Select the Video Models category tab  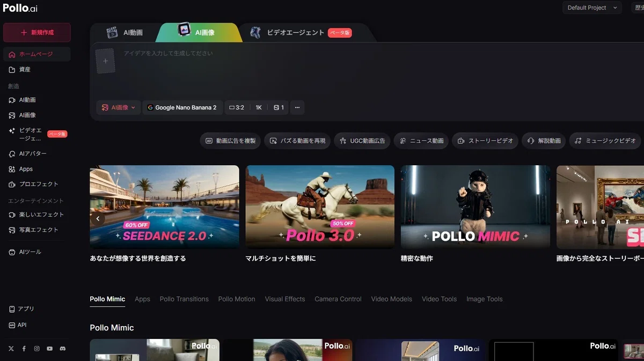(x=392, y=299)
